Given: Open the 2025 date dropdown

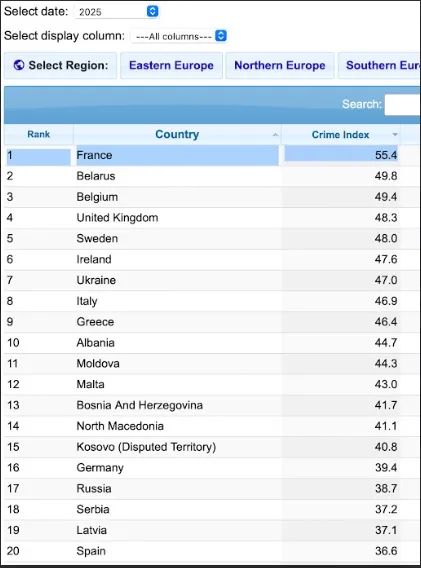Looking at the screenshot, I should [x=116, y=12].
